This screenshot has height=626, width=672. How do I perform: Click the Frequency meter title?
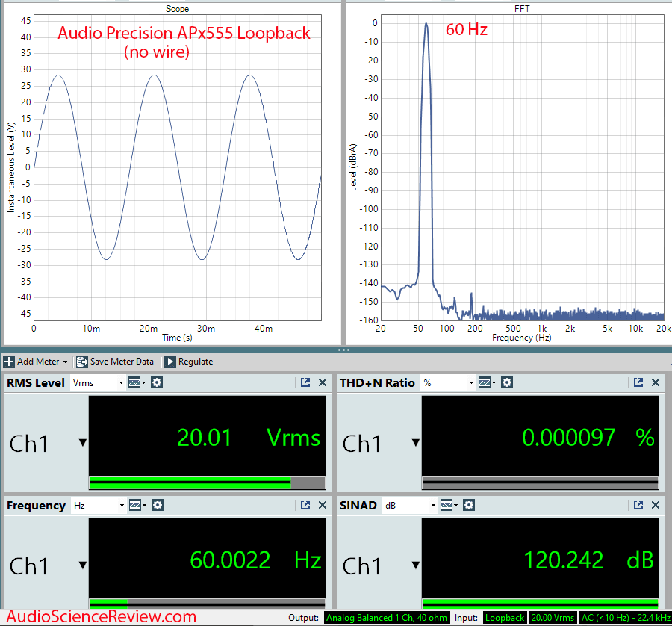click(x=36, y=506)
